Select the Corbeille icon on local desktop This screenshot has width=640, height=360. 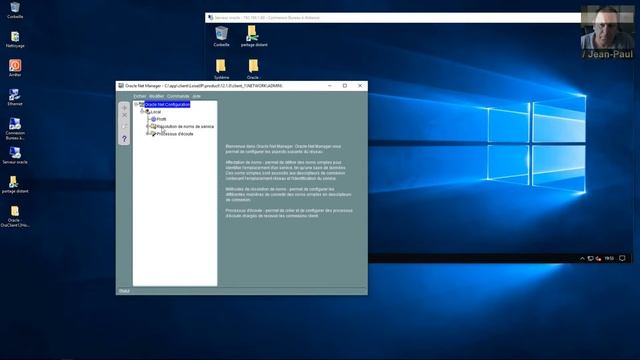15,10
